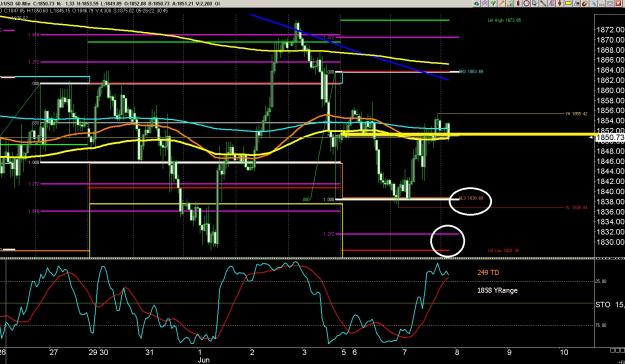Select the orange 249 TD label
This screenshot has height=364, width=625.
click(x=488, y=273)
